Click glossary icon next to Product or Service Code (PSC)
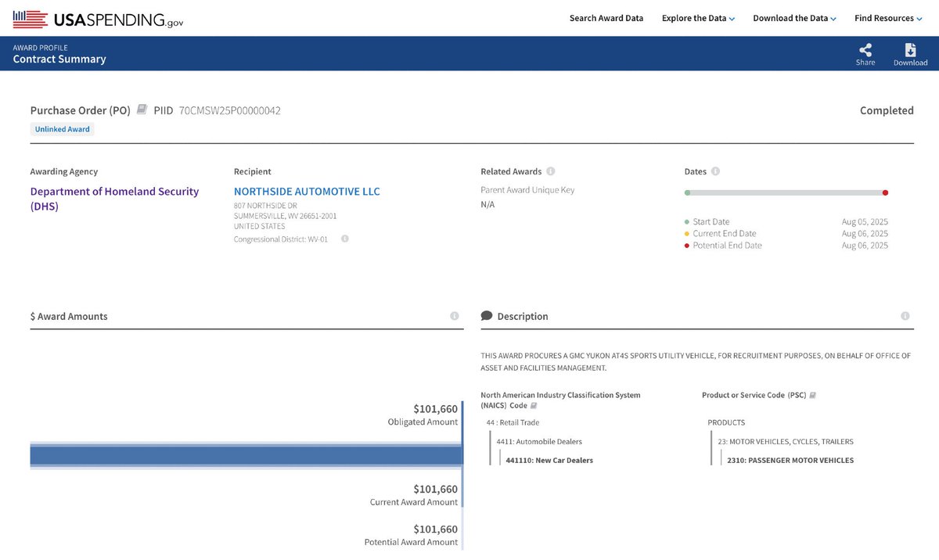 [x=813, y=395]
